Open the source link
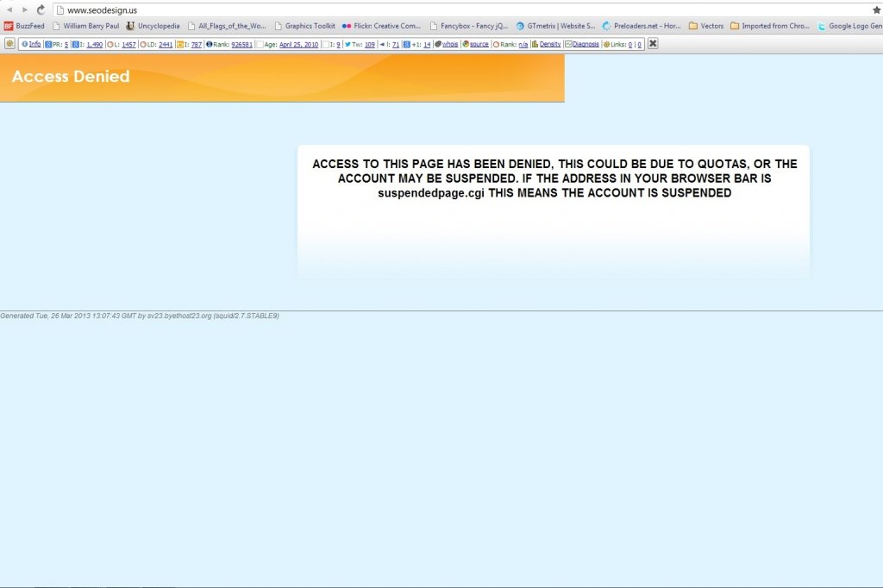This screenshot has height=588, width=883. point(479,44)
